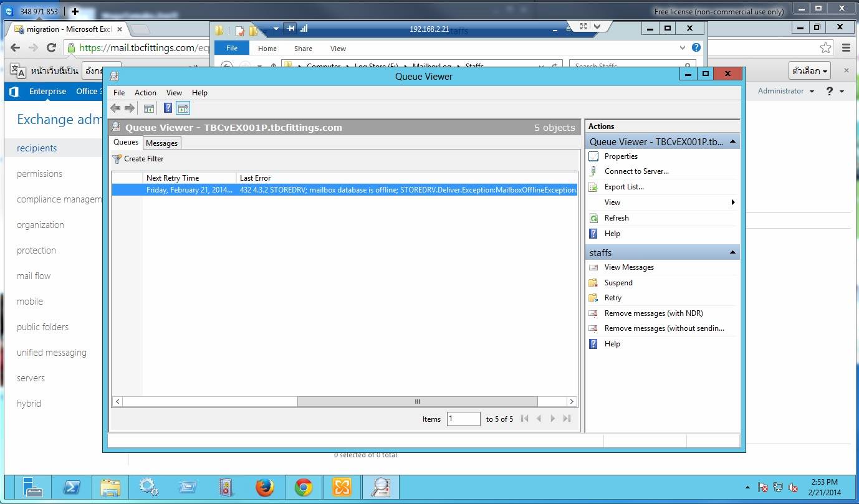Click the queue list scroll-left arrow
The height and width of the screenshot is (504, 859).
(117, 402)
